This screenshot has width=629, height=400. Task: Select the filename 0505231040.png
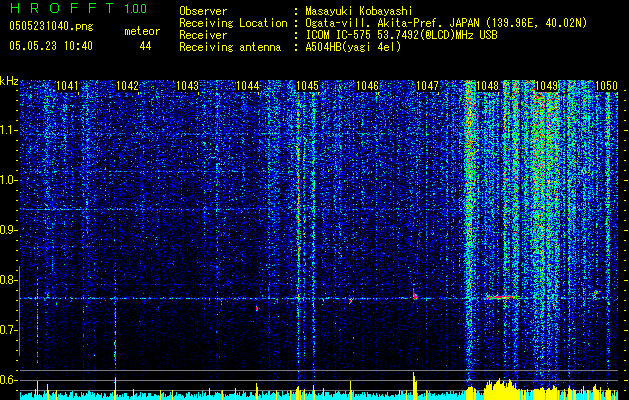click(x=51, y=26)
